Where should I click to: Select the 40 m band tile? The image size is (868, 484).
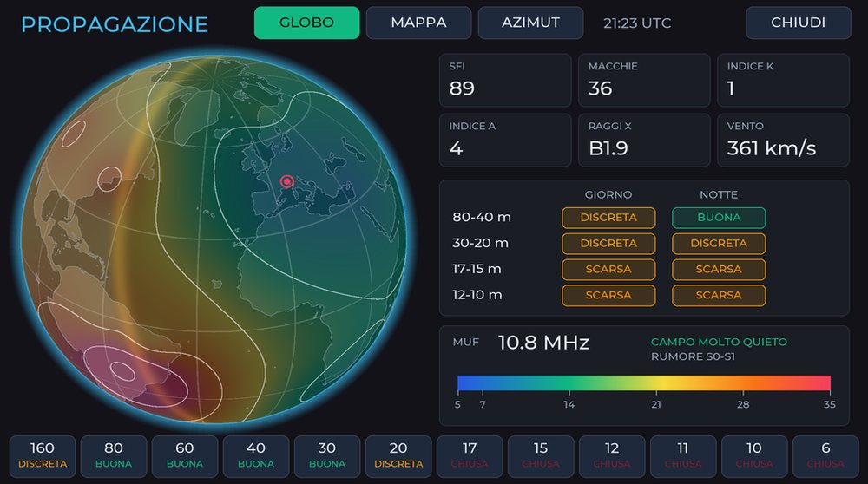click(256, 456)
